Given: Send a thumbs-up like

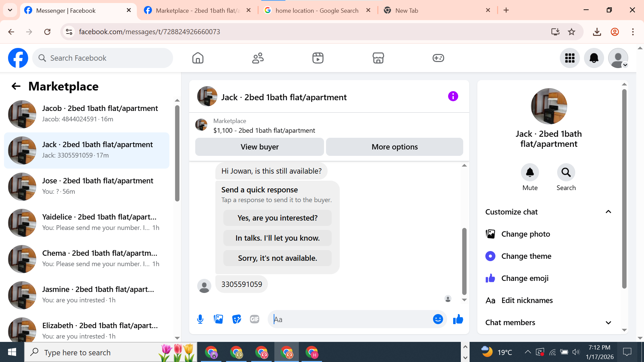Looking at the screenshot, I should [x=458, y=319].
